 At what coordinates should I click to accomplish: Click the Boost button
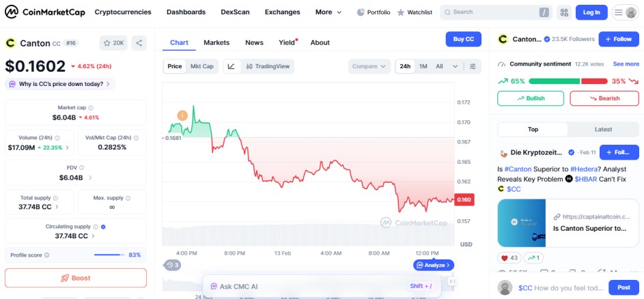(x=76, y=278)
